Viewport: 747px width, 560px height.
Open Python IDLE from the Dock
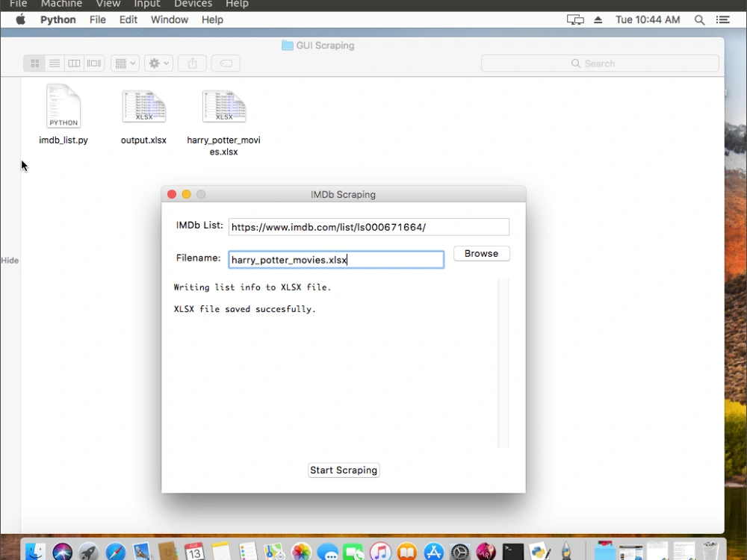[540, 552]
